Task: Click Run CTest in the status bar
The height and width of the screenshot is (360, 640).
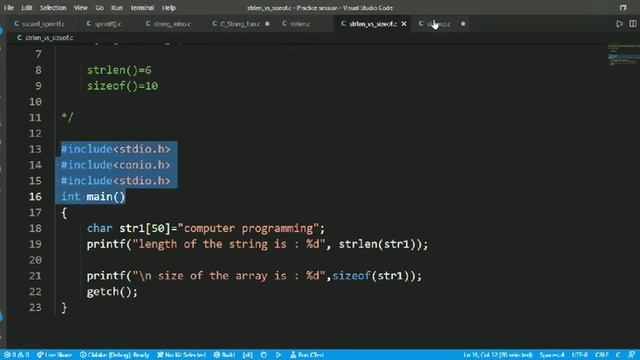Action: (x=307, y=355)
